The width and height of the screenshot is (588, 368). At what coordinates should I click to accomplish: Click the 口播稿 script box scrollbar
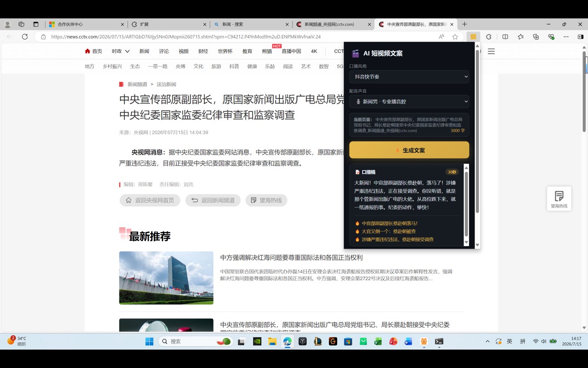(x=466, y=205)
